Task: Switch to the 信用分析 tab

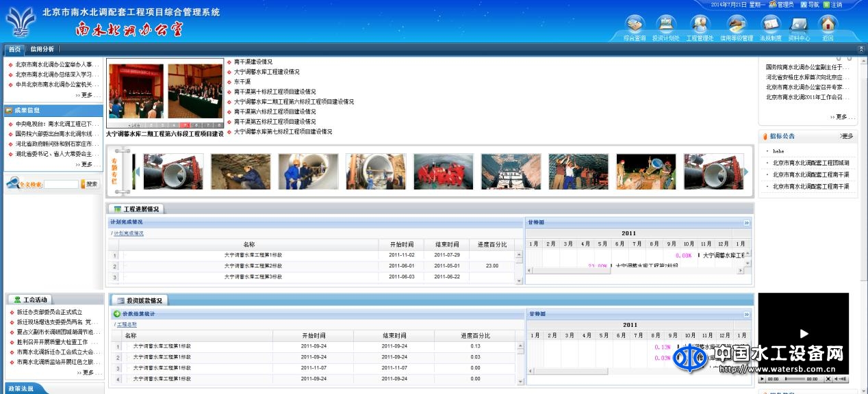Action: (x=42, y=49)
